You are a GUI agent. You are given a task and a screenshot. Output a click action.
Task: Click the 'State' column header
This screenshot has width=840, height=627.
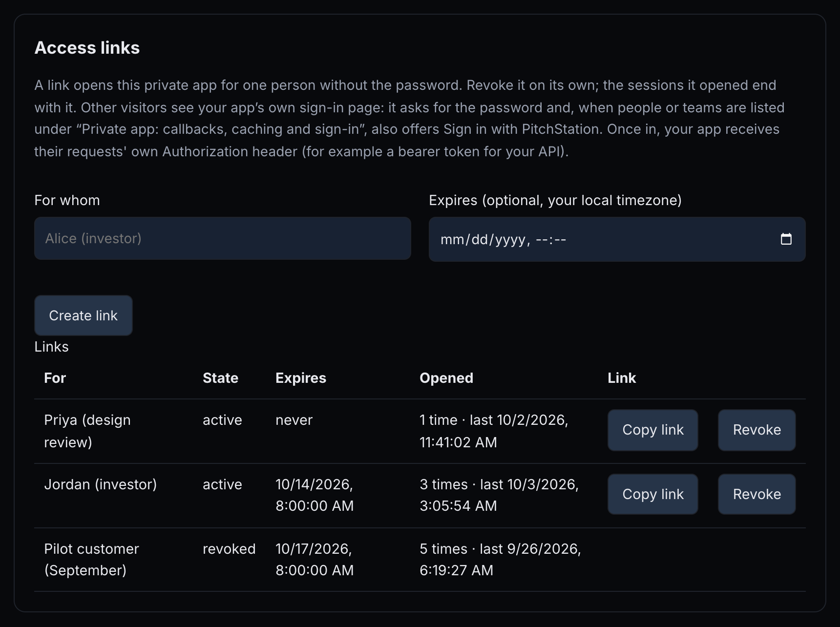(x=220, y=378)
